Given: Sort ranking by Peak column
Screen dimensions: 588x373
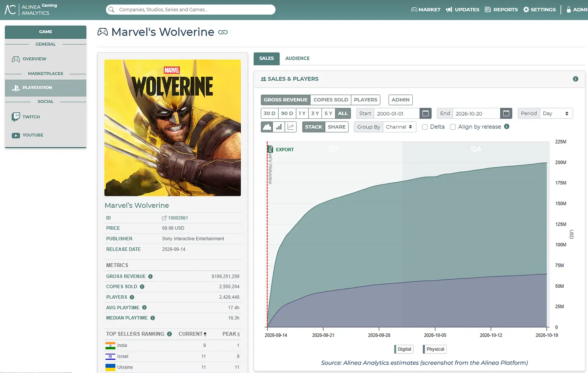Looking at the screenshot, I should point(231,334).
